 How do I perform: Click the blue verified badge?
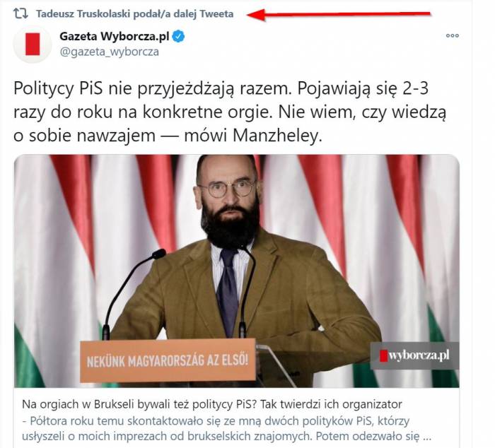pos(178,37)
